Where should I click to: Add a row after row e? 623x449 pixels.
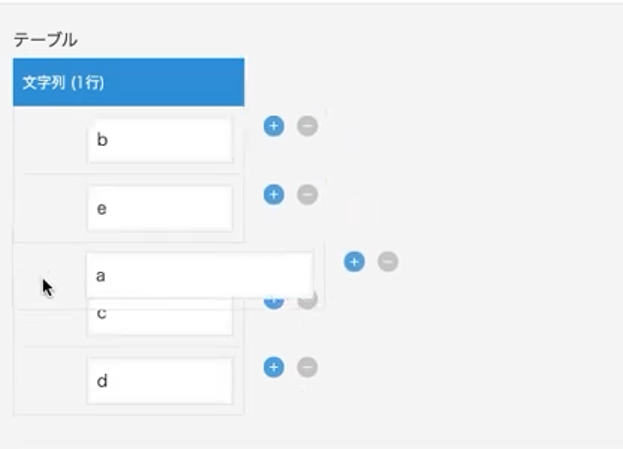(274, 194)
